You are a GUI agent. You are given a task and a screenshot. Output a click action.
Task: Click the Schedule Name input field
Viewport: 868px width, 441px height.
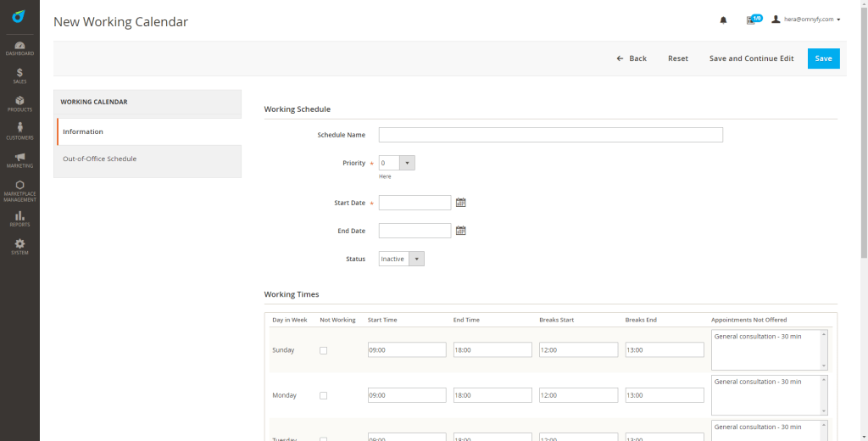551,135
